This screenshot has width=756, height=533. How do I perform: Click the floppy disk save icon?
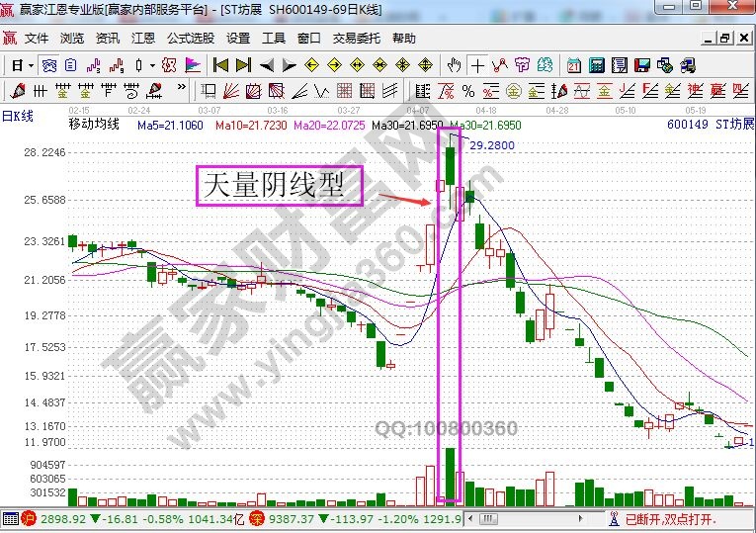click(641, 65)
